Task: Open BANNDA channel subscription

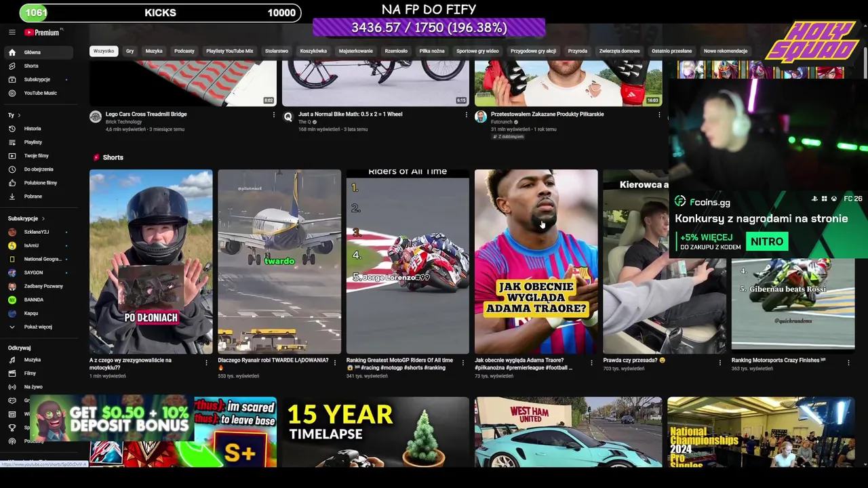Action: (39, 300)
